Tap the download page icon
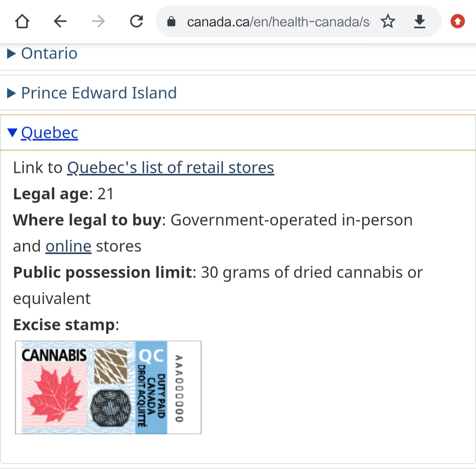Screen dimensions: 476x469 click(419, 21)
